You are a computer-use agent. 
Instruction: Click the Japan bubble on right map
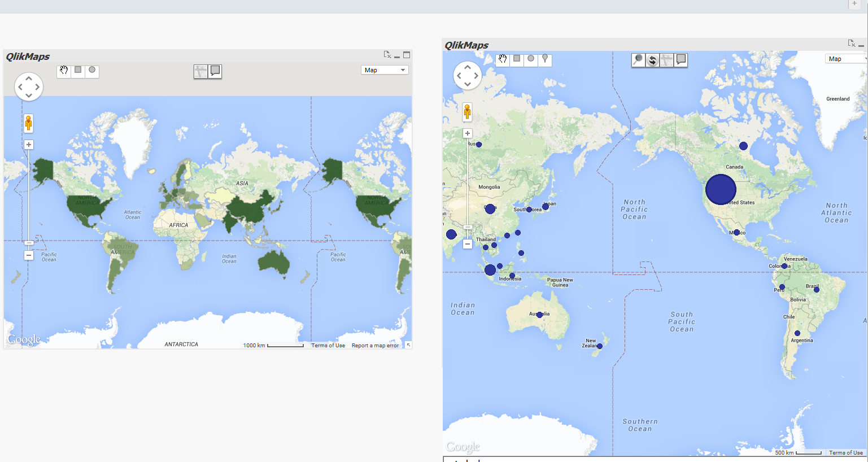click(x=546, y=207)
